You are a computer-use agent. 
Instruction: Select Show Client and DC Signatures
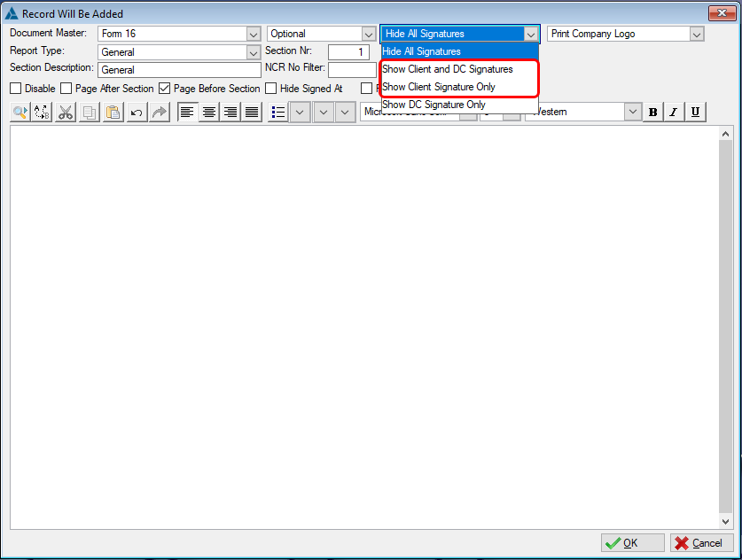click(x=448, y=69)
